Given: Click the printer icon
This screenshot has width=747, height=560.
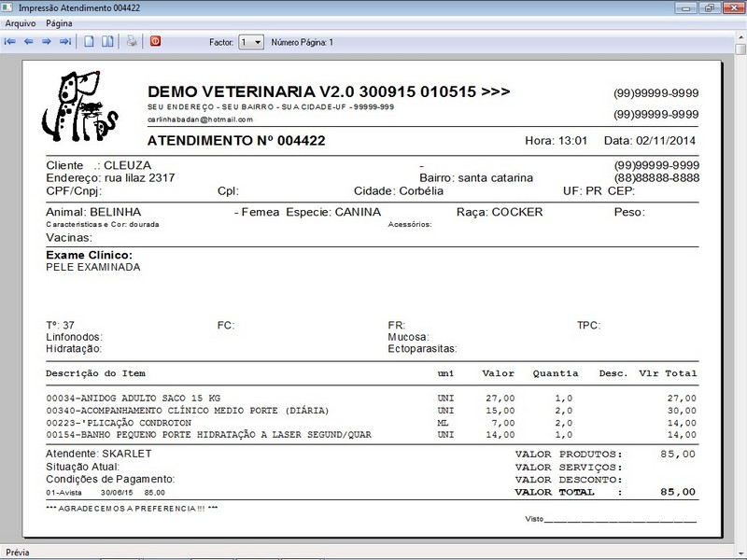Looking at the screenshot, I should coord(132,41).
